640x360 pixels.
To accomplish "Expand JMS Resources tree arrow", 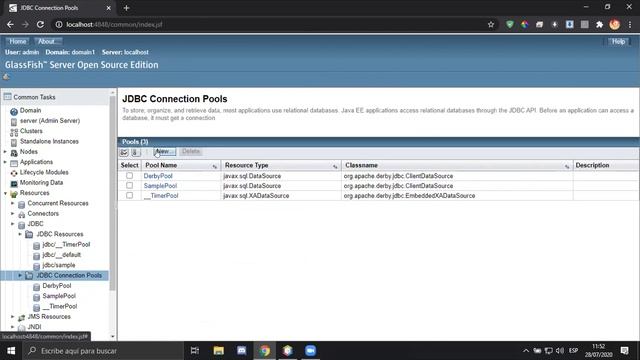I will (x=13, y=317).
